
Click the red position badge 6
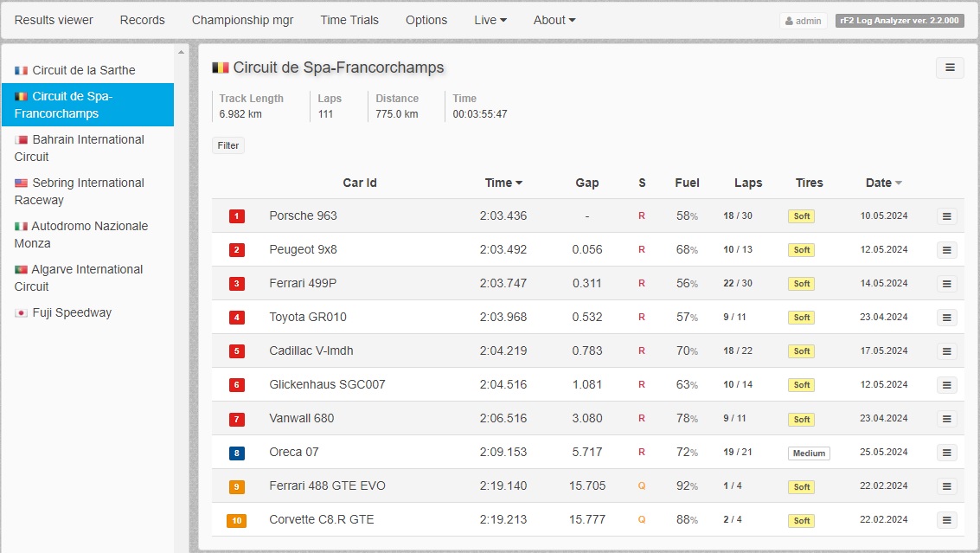click(x=237, y=385)
